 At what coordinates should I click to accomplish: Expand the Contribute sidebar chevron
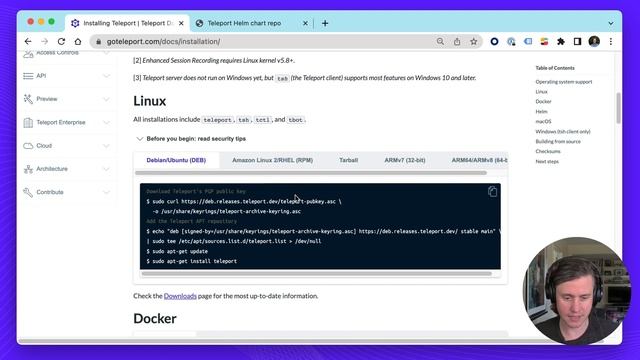106,192
